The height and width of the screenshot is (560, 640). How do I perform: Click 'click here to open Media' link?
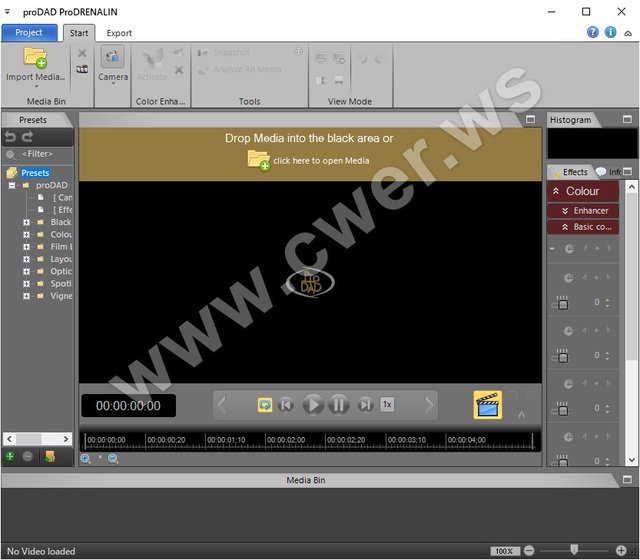(321, 160)
